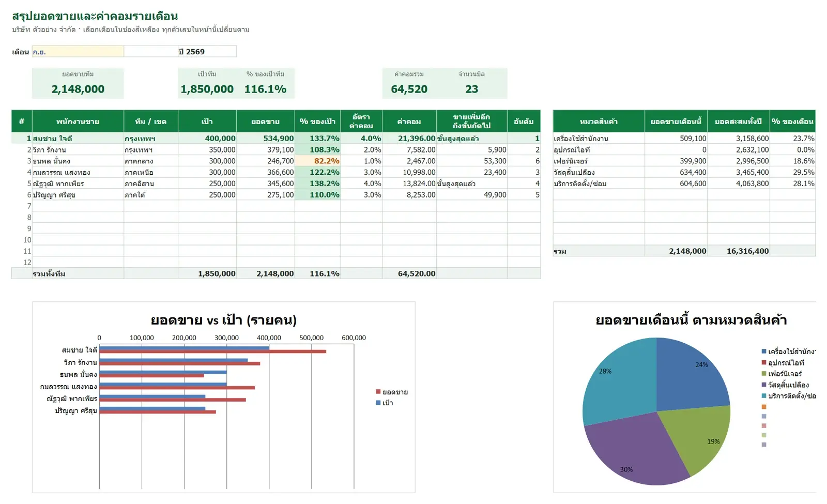Click the ค่าคอม column header
The image size is (827, 504).
click(409, 121)
